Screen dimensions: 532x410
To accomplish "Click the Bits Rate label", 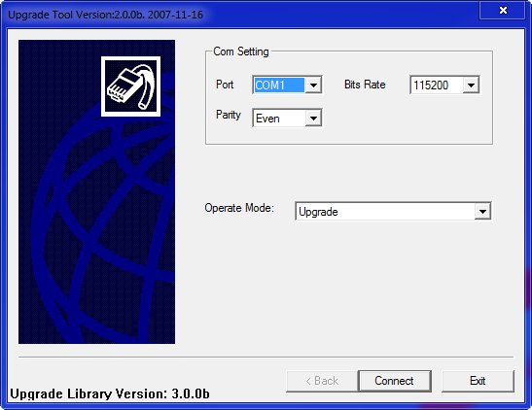I will coord(365,85).
